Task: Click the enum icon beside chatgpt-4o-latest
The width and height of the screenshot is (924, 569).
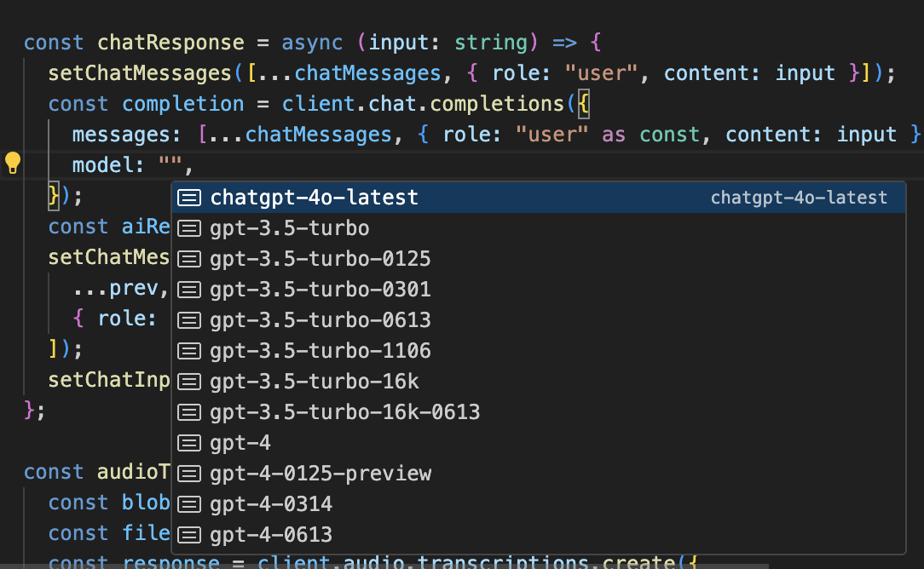Action: pyautogui.click(x=189, y=198)
